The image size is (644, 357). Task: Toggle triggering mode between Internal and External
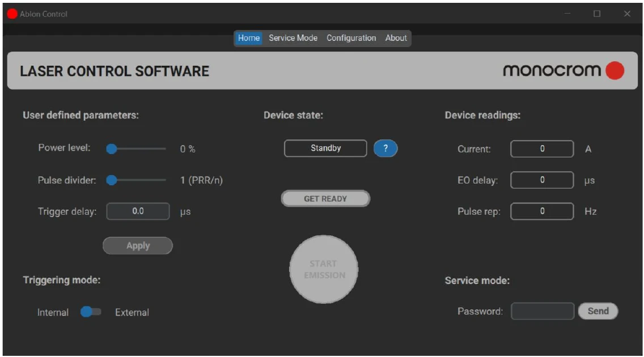tap(90, 312)
